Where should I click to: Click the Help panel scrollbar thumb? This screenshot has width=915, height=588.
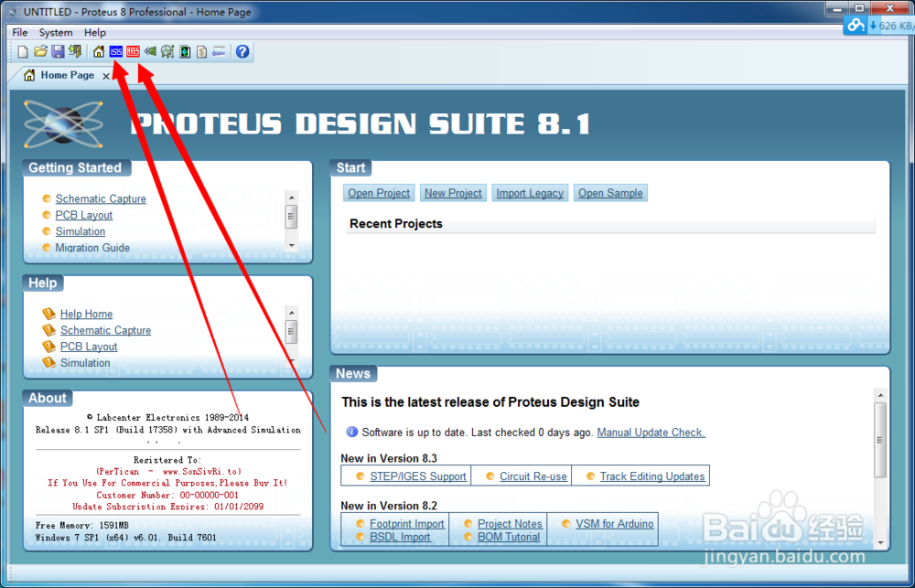292,332
